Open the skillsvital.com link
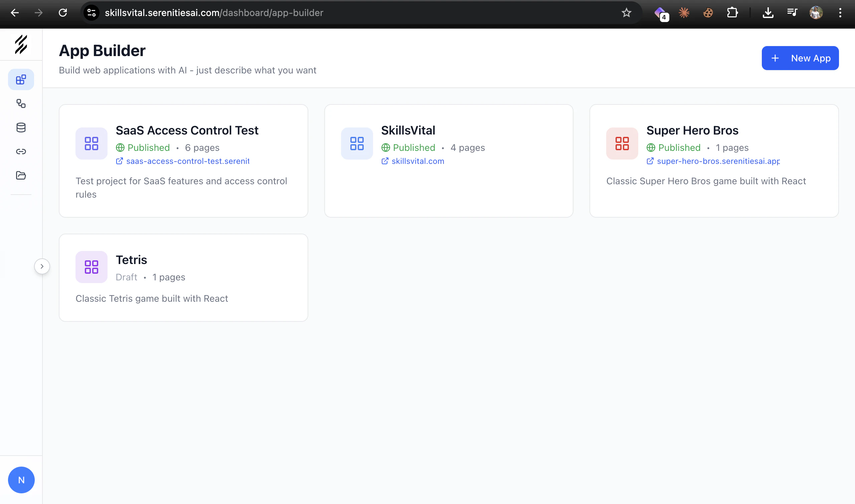The width and height of the screenshot is (855, 504). pyautogui.click(x=417, y=161)
